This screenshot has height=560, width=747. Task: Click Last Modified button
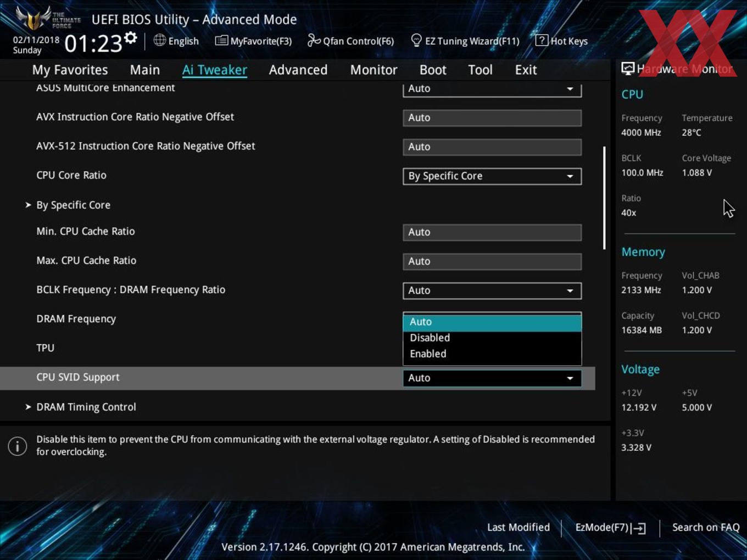(519, 527)
